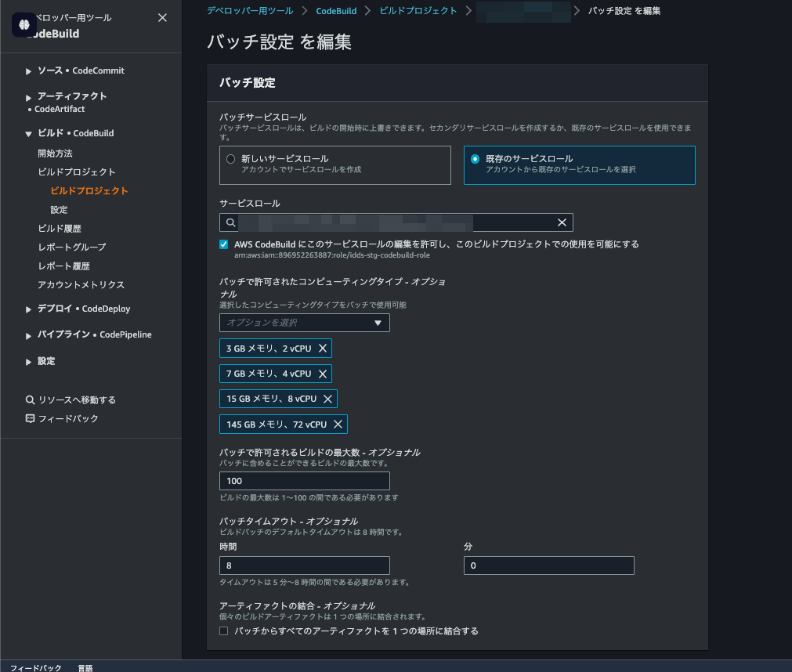Focus the timeout 分 field showing 0

[549, 565]
